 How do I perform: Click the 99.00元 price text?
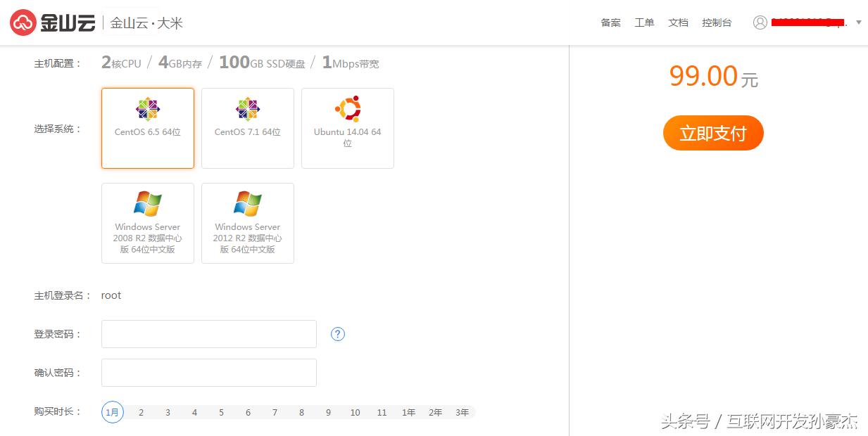click(713, 76)
